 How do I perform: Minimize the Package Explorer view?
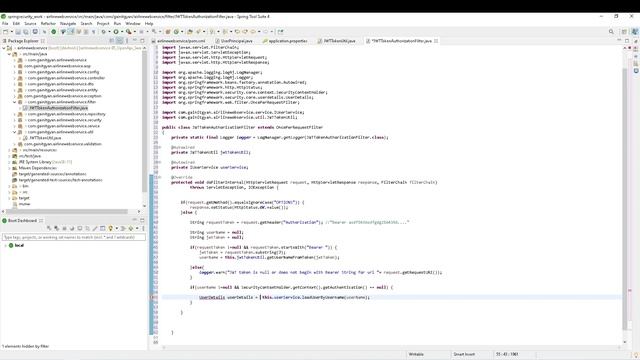(135, 41)
